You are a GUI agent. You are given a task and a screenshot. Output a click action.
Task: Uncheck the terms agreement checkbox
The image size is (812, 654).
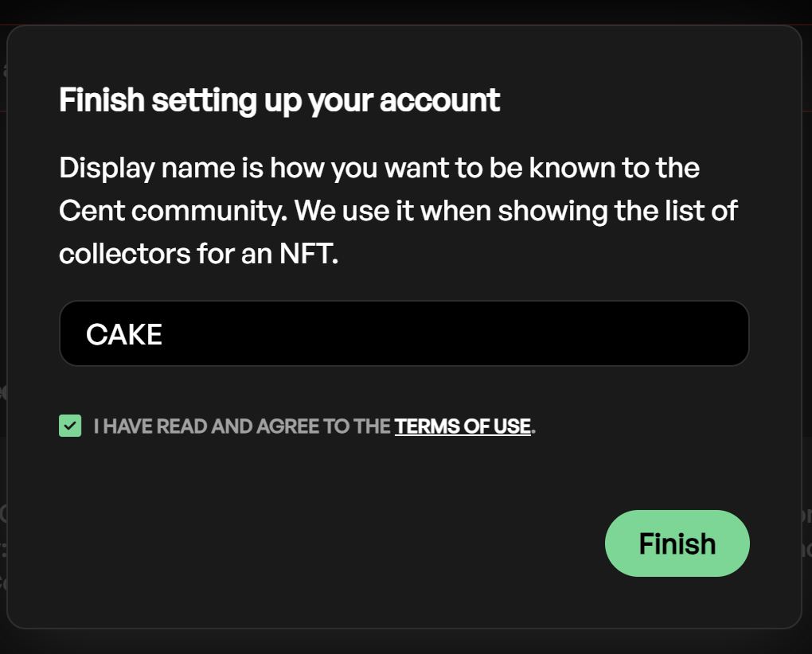coord(70,426)
